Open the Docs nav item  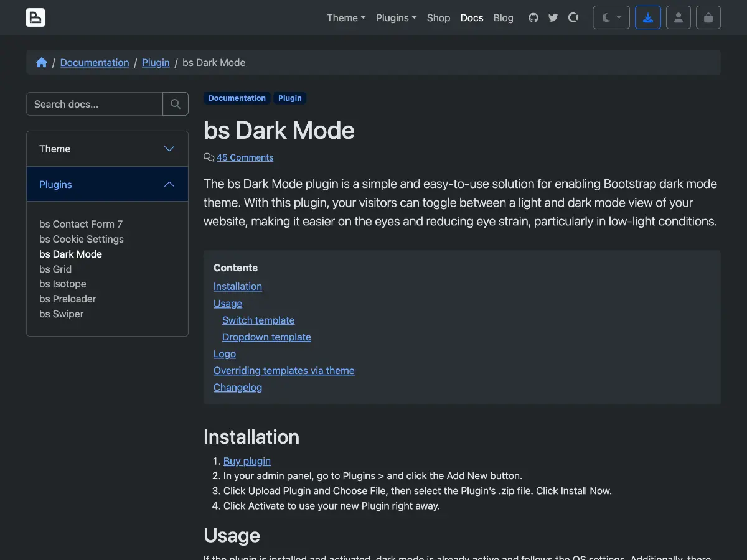pos(472,17)
